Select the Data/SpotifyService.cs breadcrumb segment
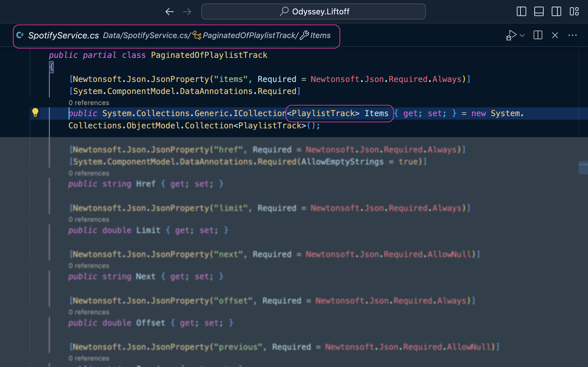The width and height of the screenshot is (588, 367). (x=146, y=35)
